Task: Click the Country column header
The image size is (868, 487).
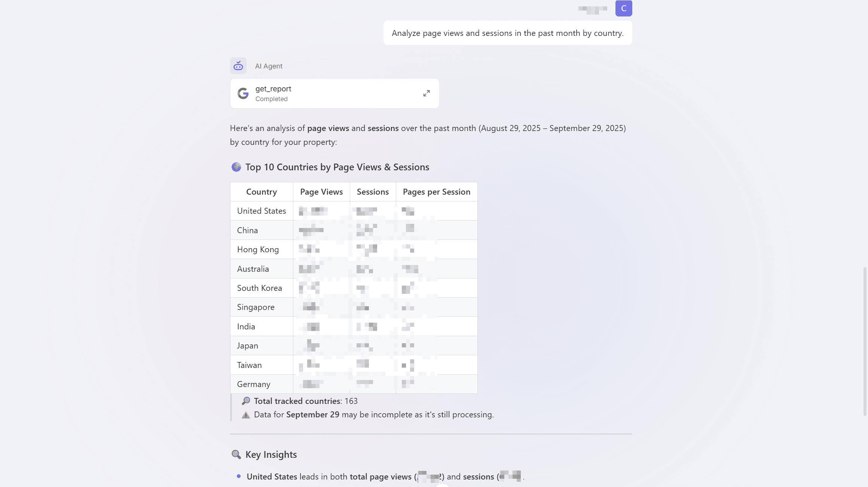Action: point(261,192)
